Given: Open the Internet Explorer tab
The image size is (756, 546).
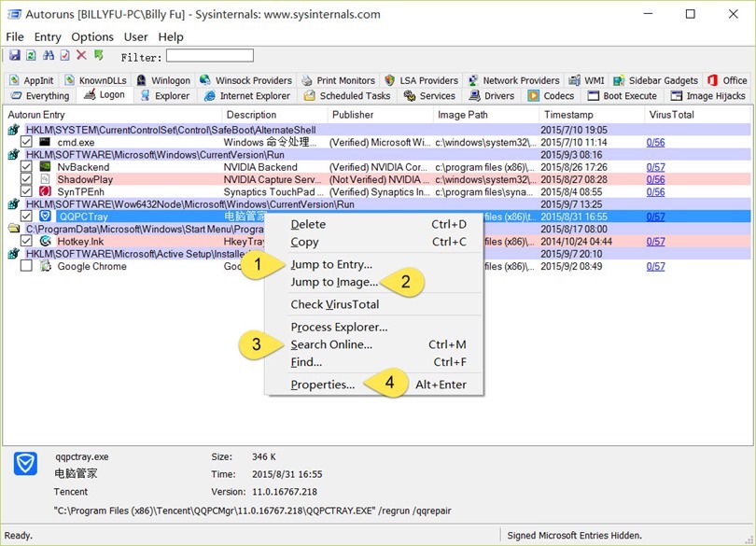Looking at the screenshot, I should click(247, 96).
